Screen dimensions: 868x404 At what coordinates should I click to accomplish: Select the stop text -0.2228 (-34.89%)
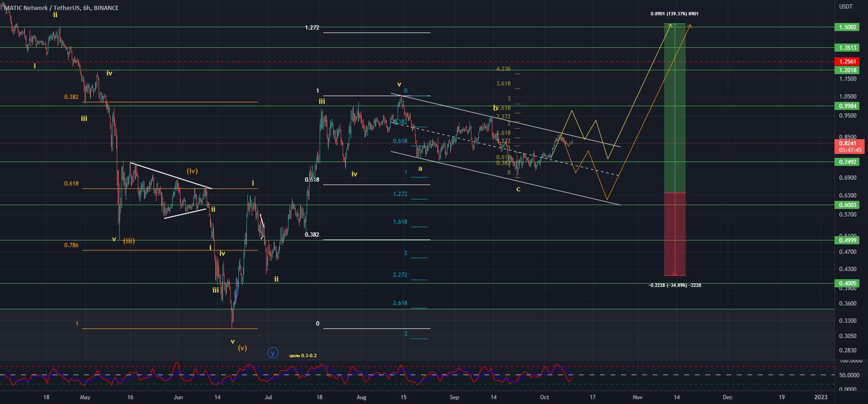(x=675, y=285)
